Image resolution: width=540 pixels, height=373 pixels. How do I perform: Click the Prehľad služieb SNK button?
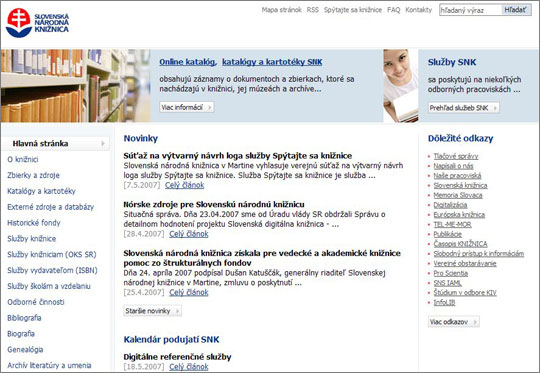point(463,108)
